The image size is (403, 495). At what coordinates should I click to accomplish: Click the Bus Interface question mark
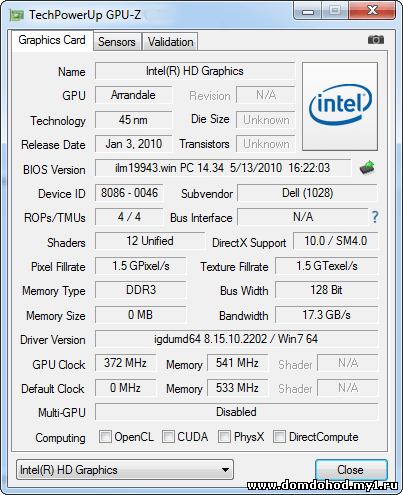(x=375, y=217)
